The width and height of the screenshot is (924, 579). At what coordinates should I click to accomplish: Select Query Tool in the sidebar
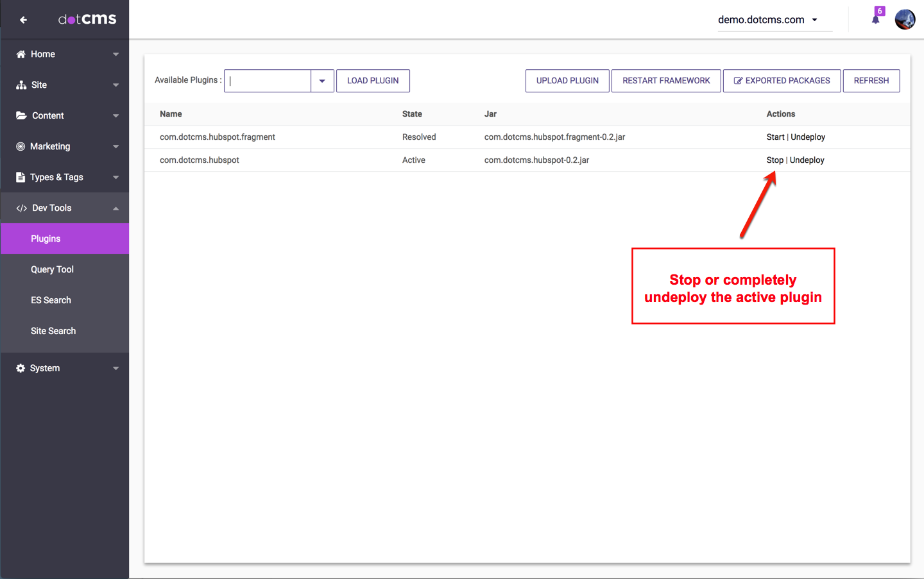pyautogui.click(x=52, y=269)
